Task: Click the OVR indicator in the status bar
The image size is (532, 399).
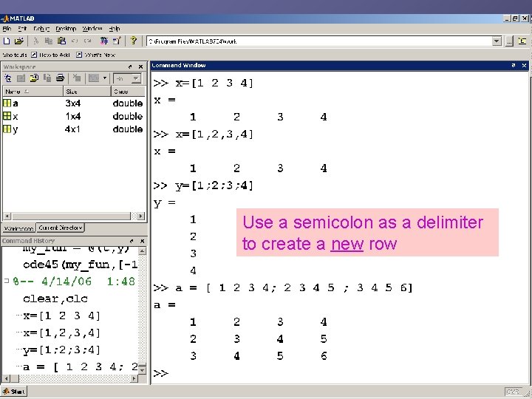Action: coord(512,392)
